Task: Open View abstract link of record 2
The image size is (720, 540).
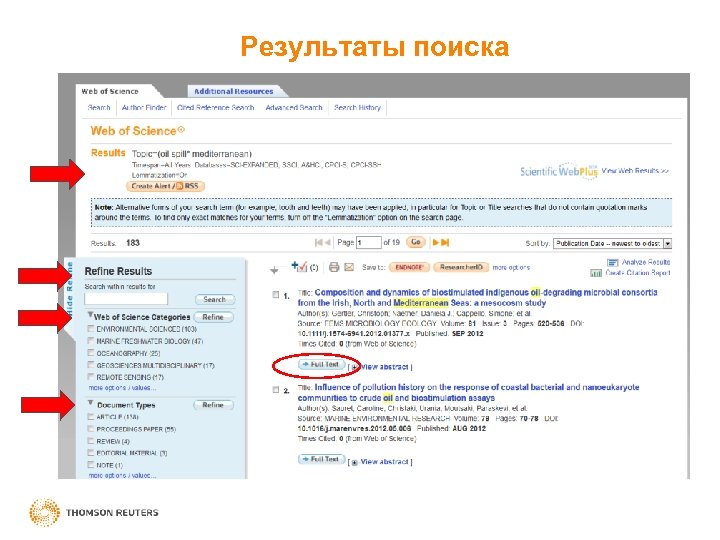Action: click(384, 462)
